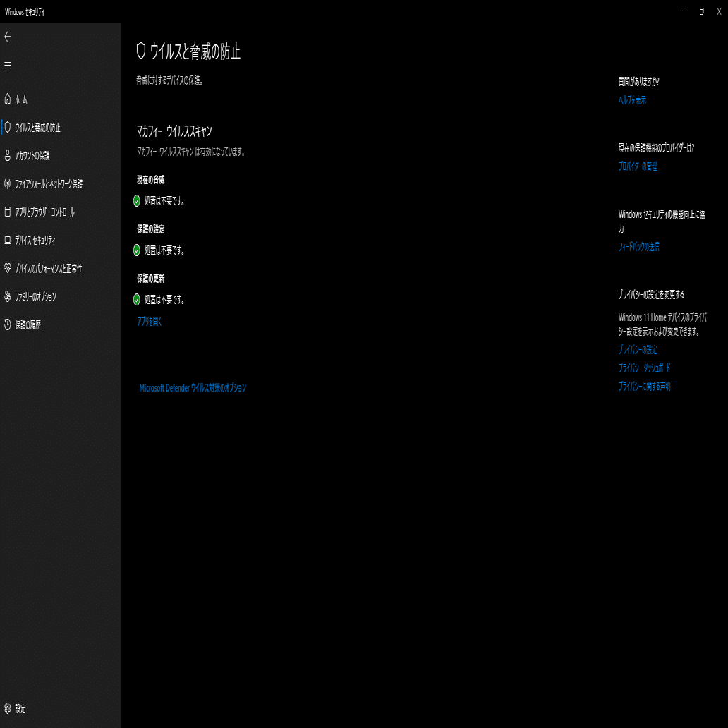Screen dimensions: 728x728
Task: Click the マカフィー ウイルススキャン heading
Action: 174,131
